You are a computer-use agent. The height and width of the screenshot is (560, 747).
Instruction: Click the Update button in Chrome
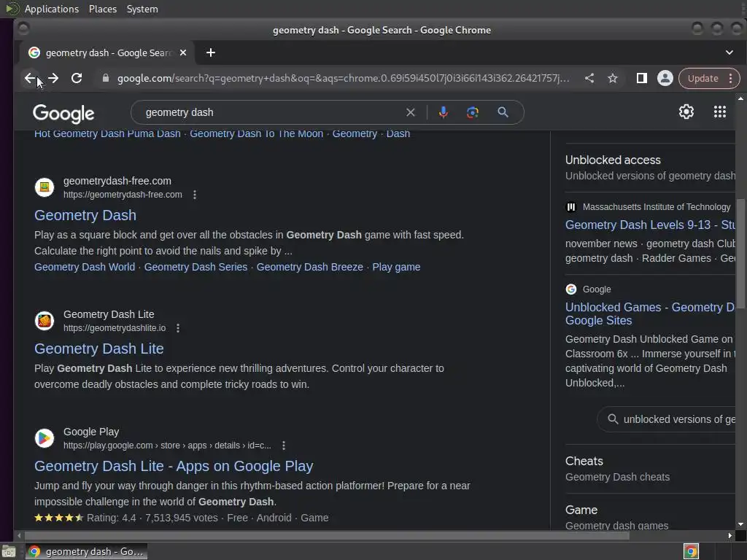click(703, 78)
